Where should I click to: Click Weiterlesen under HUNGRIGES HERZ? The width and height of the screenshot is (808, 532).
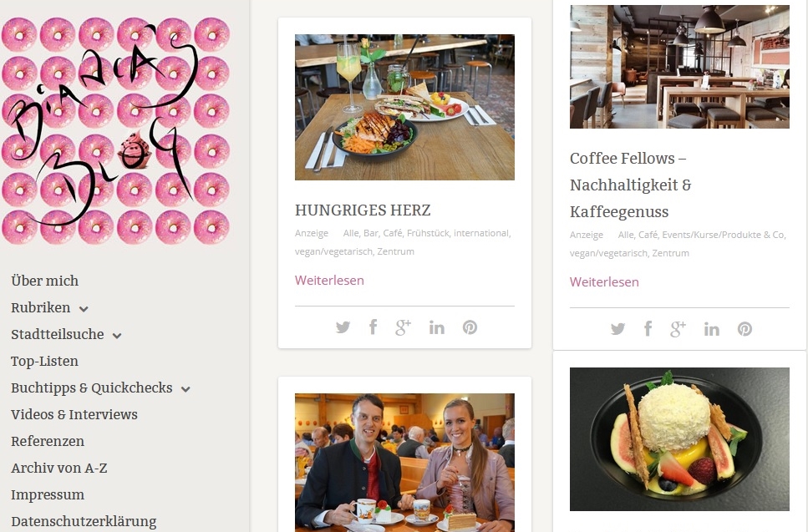329,280
